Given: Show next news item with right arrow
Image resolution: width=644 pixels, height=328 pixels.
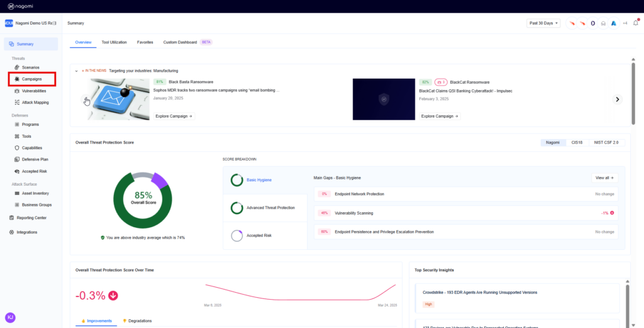Looking at the screenshot, I should click(x=618, y=99).
